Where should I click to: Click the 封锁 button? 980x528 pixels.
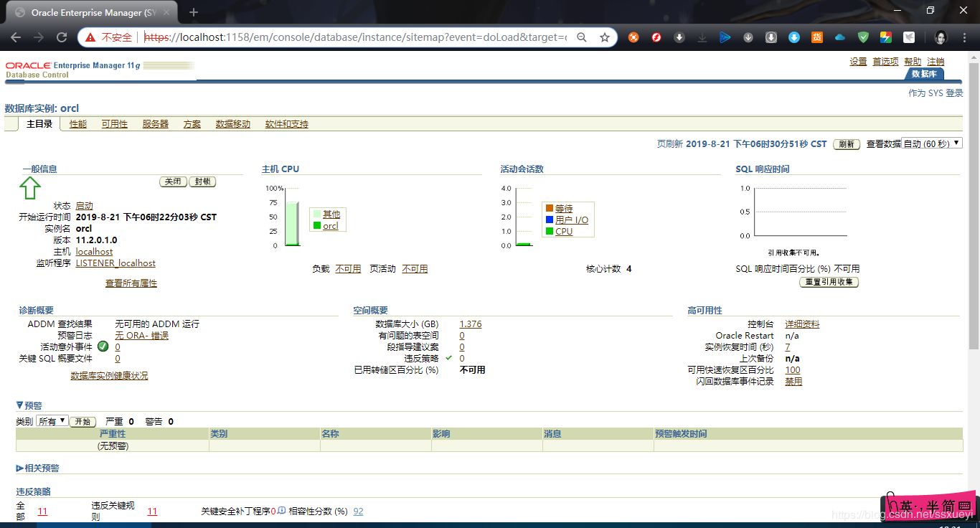tap(202, 181)
